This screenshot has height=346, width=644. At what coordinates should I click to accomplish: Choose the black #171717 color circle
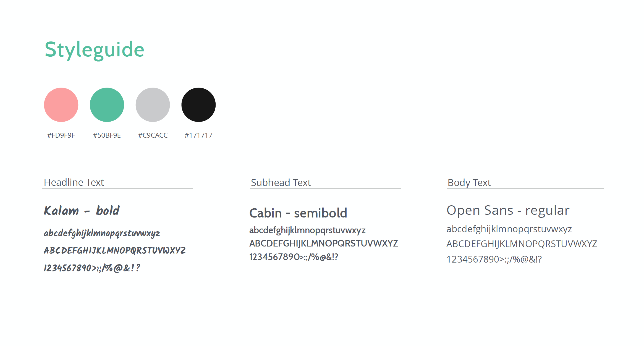click(x=198, y=105)
